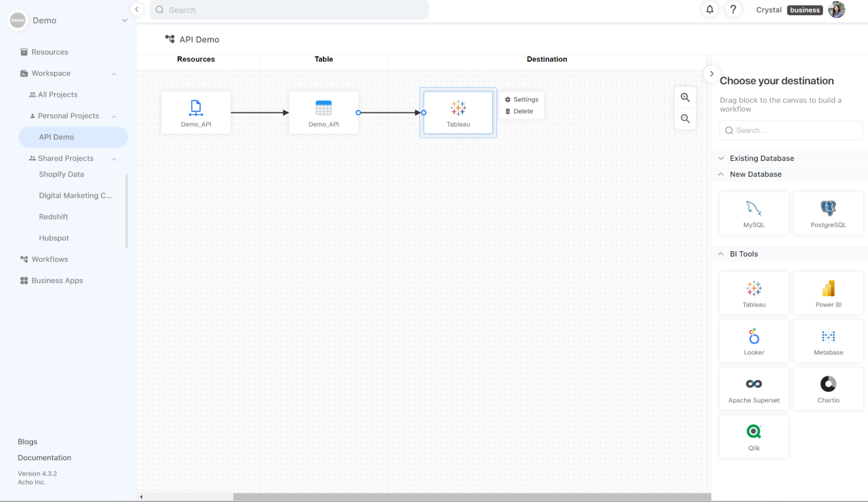Image resolution: width=868 pixels, height=502 pixels.
Task: Choose Delete in the Tableau node menu
Action: pos(519,112)
